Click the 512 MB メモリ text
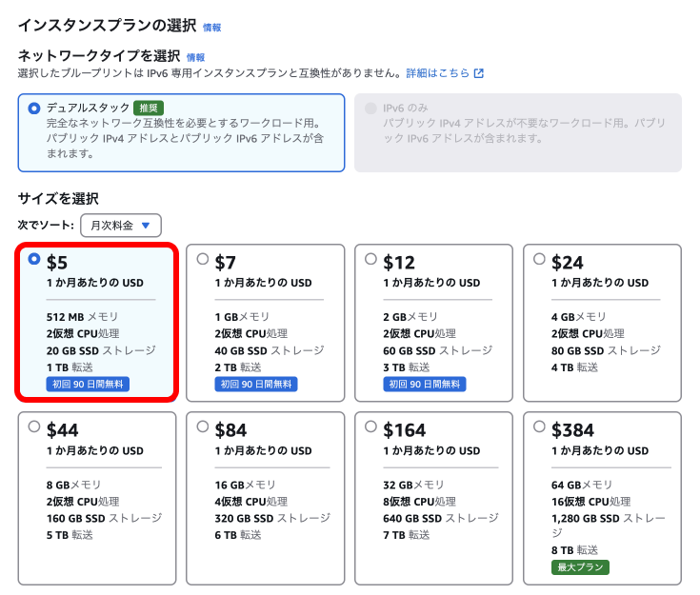 click(82, 317)
